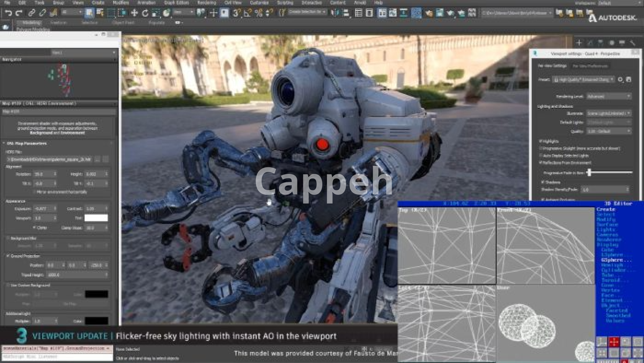The width and height of the screenshot is (644, 363).
Task: Open the Rendering menu
Action: (x=206, y=3)
